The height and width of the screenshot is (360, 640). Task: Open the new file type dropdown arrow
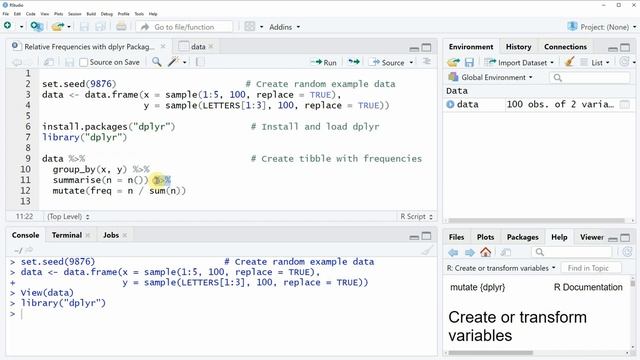click(21, 27)
